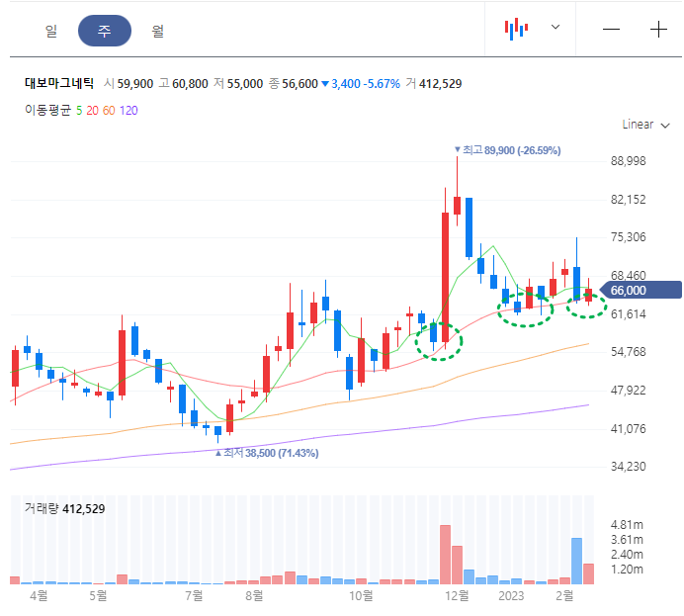Click the 최고 89,900 high marker
The height and width of the screenshot is (616, 684).
(507, 150)
